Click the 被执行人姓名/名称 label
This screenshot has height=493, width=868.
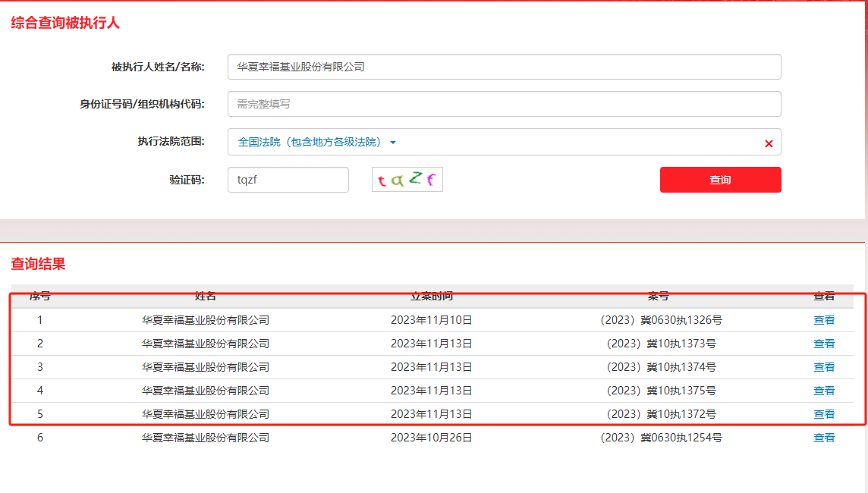(158, 67)
